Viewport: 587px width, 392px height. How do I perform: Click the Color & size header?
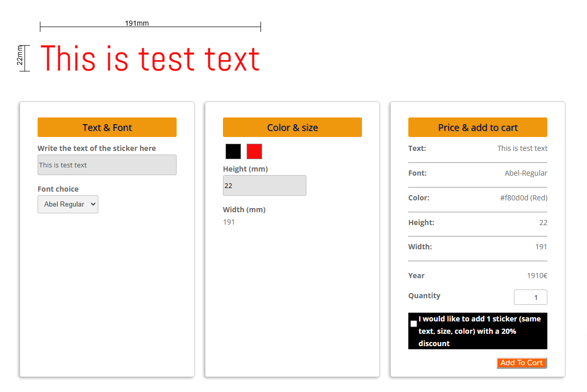[x=292, y=127]
